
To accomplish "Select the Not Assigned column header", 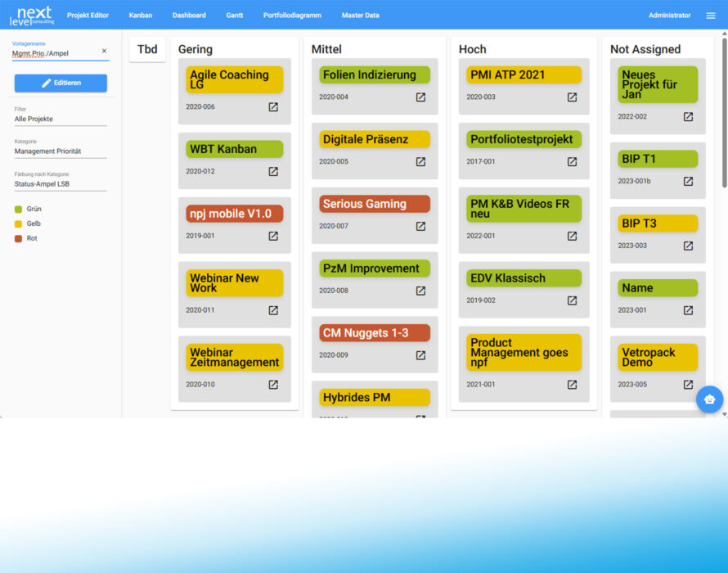I will point(645,49).
